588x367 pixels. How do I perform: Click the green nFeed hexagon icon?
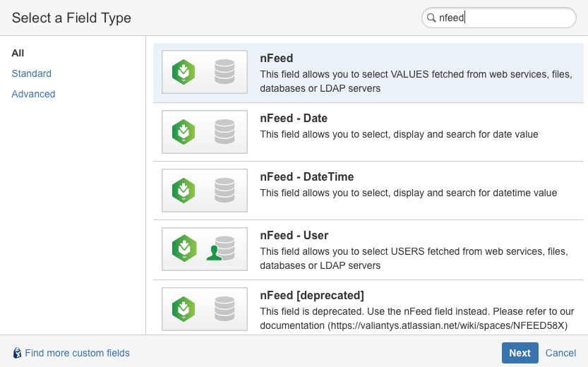click(184, 72)
